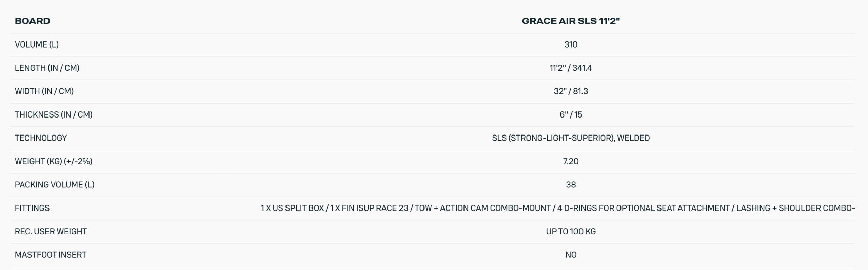Select the REC. USER WEIGHT label
Image resolution: width=868 pixels, height=270 pixels.
(x=51, y=232)
